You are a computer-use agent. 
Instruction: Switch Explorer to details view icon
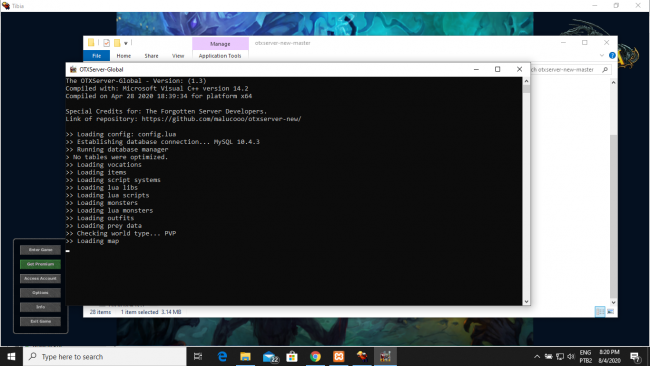click(600, 311)
